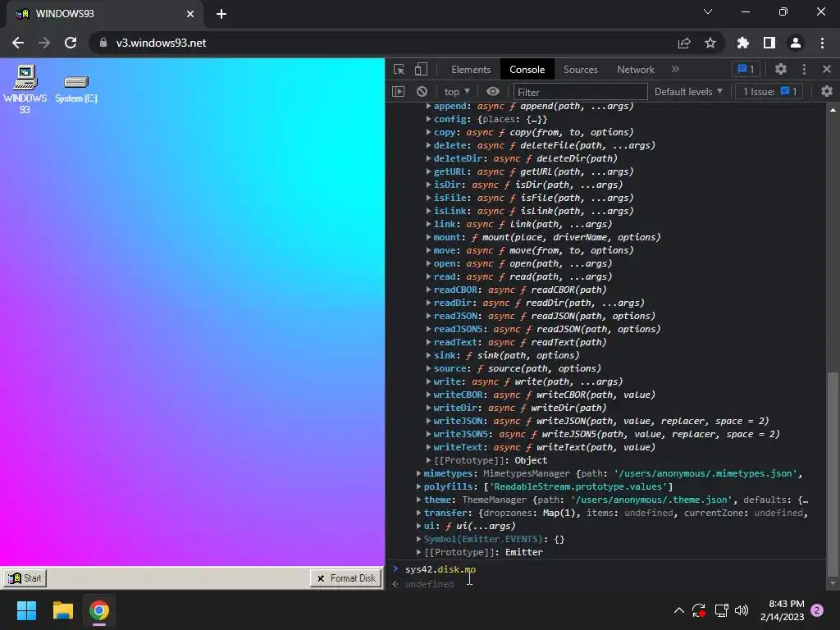Click the clock showing 8:43 PM
Screen dimensions: 840x630
click(787, 604)
